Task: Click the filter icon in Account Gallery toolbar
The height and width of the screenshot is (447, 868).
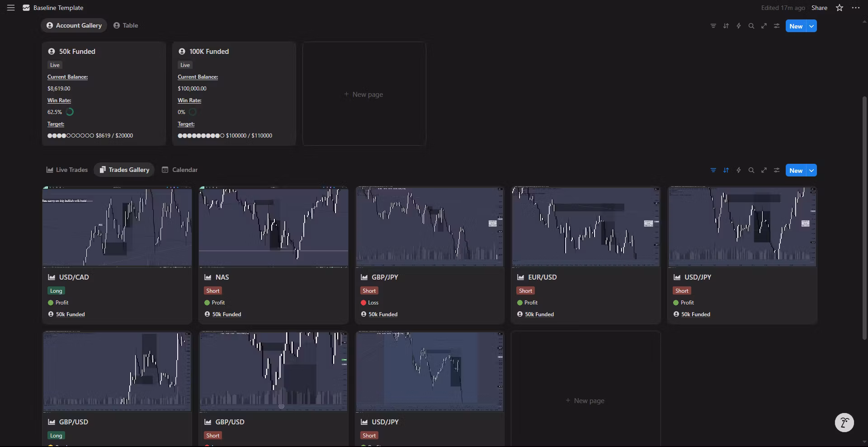Action: point(713,26)
